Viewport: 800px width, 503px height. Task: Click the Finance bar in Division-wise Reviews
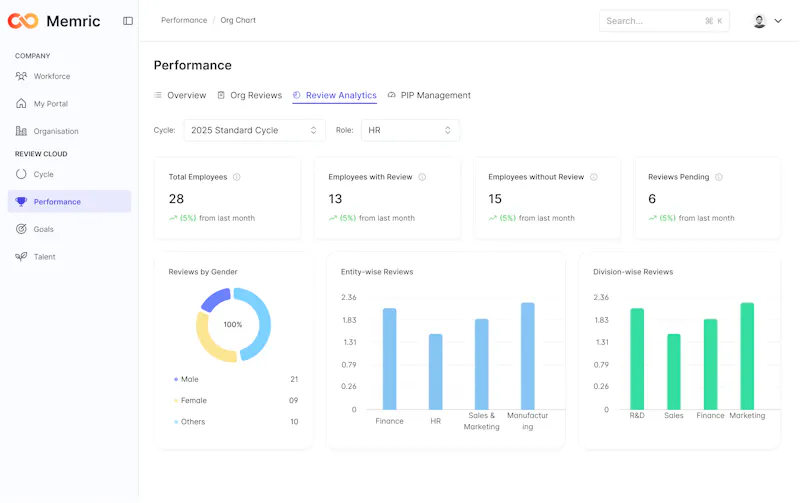tap(710, 364)
